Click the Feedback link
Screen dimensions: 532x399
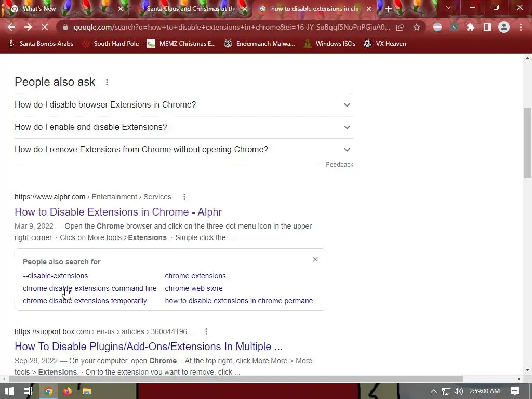click(x=340, y=165)
